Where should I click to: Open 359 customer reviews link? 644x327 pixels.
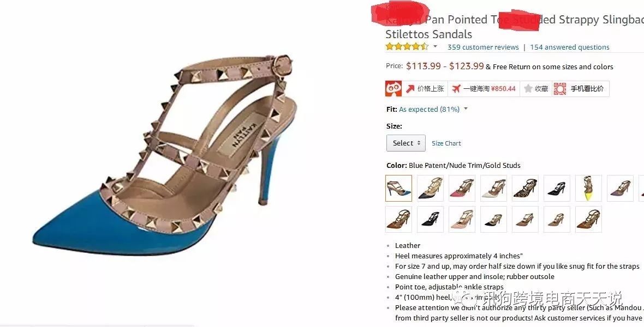[483, 47]
